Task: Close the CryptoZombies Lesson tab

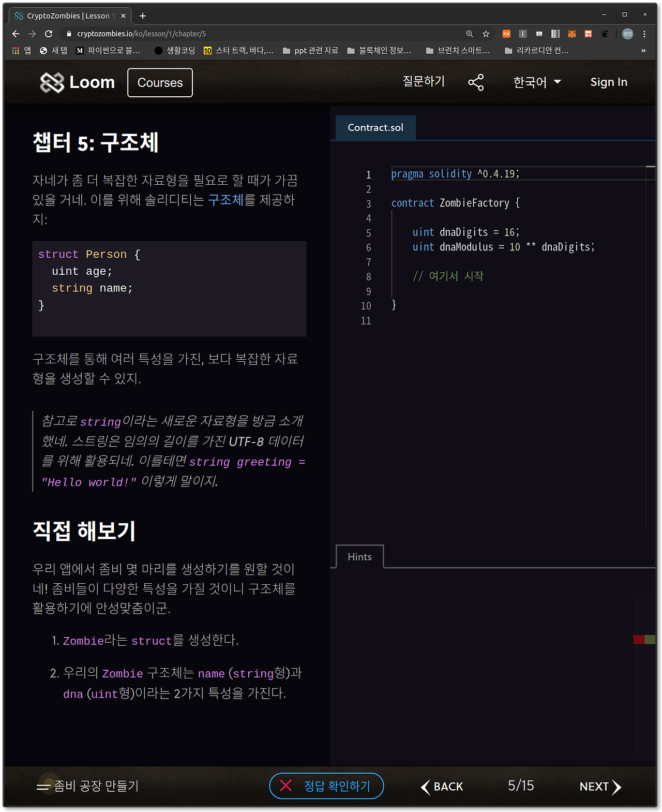Action: click(123, 16)
